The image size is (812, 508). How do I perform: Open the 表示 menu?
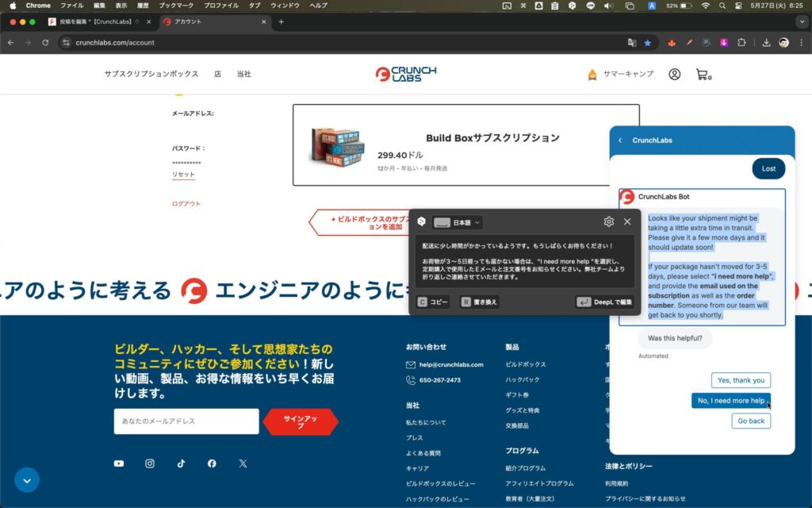(x=121, y=6)
